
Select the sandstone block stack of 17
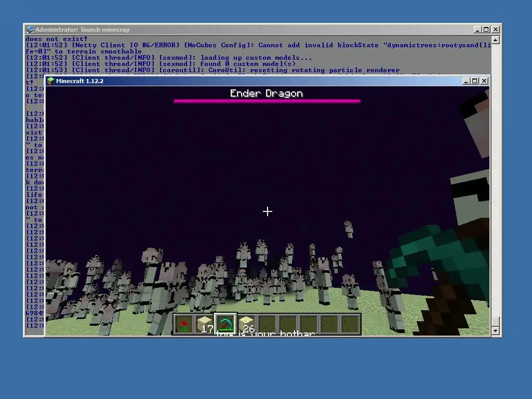pos(205,324)
